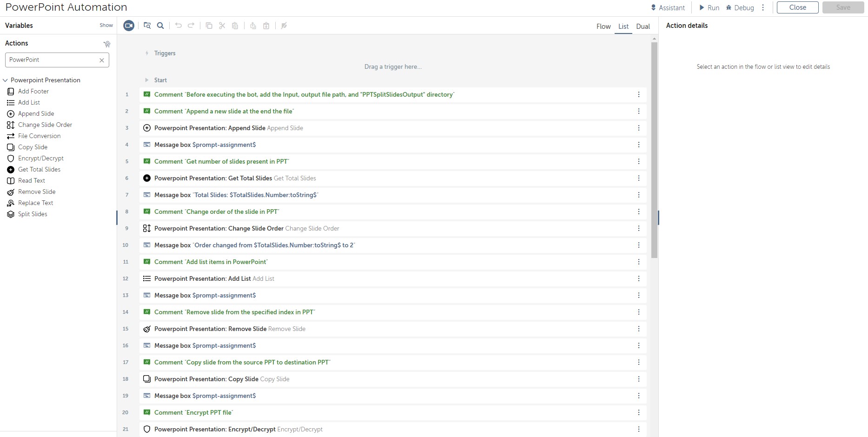Click the 'Drag a trigger here...' drop area
The width and height of the screenshot is (868, 437).
393,67
